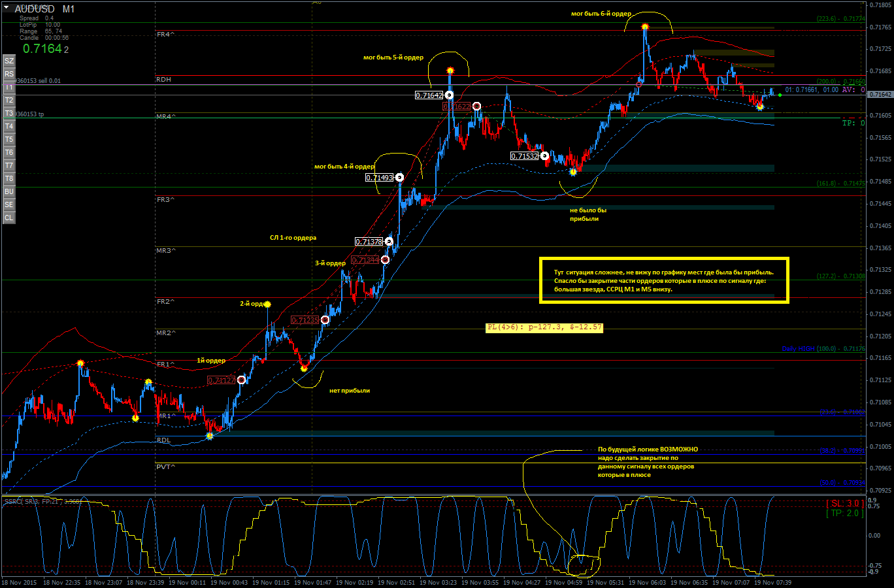Select the T8 button
The height and width of the screenshot is (588, 894).
point(9,178)
